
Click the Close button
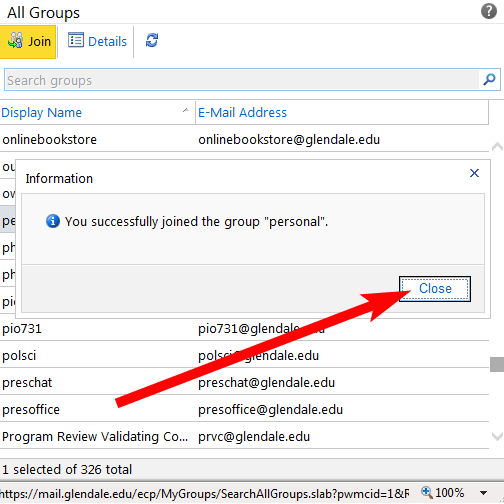click(x=435, y=289)
